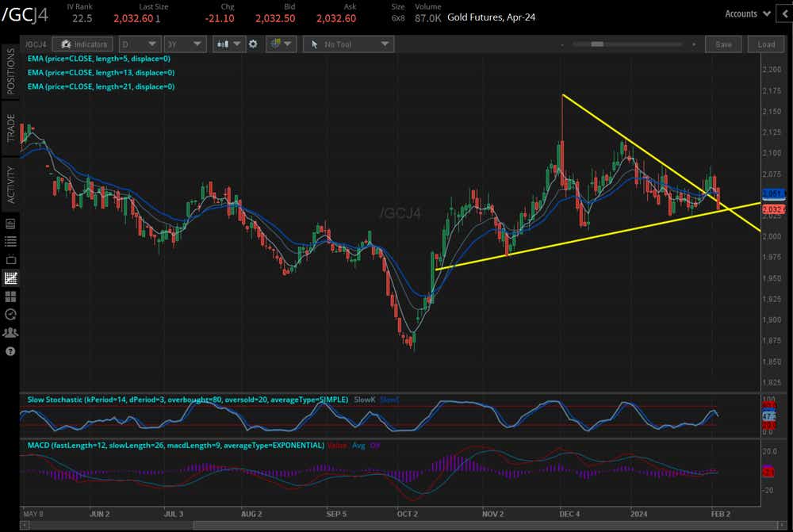Open the Indicators editor beaker icon
Viewport: 793px width, 532px height.
click(x=67, y=44)
